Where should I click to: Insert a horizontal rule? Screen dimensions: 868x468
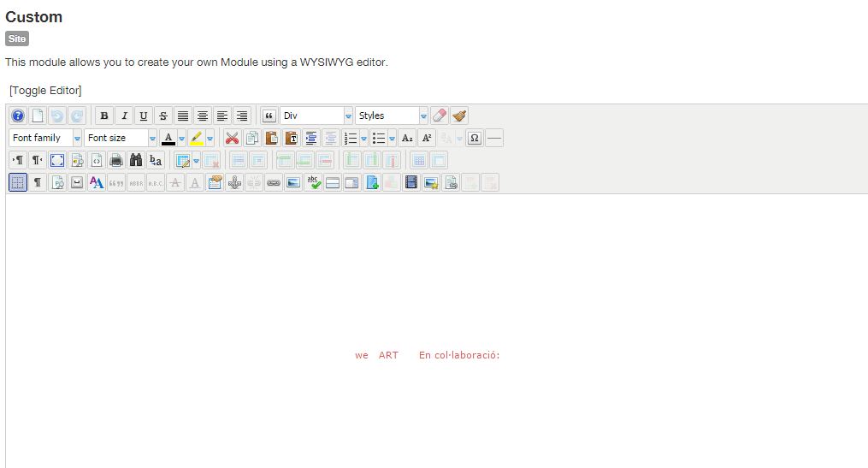494,138
